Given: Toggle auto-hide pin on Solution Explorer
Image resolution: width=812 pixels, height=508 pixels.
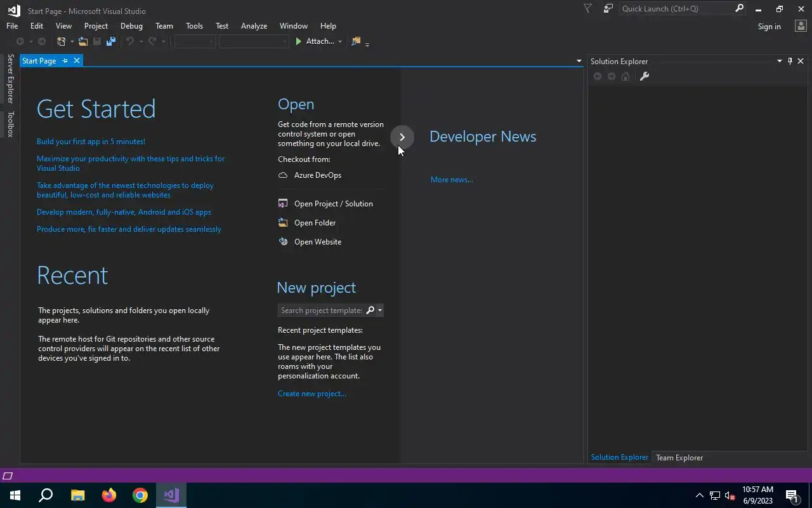Looking at the screenshot, I should 790,61.
